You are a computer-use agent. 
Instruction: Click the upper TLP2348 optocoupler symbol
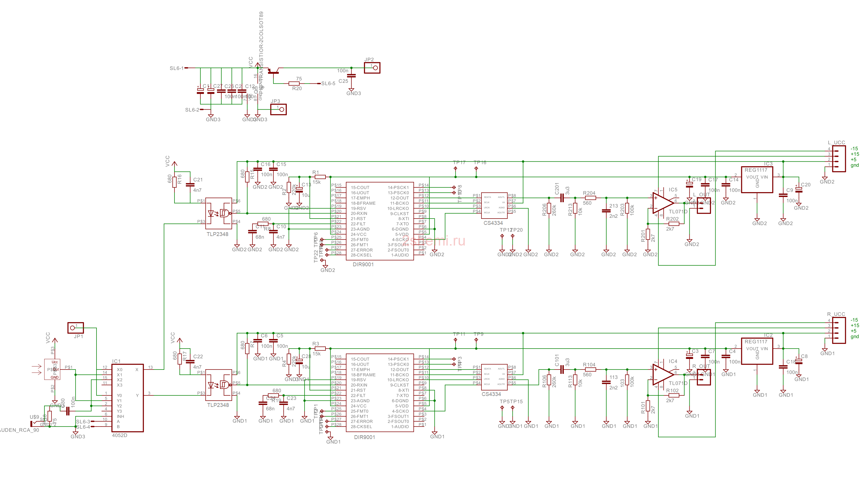pyautogui.click(x=219, y=214)
